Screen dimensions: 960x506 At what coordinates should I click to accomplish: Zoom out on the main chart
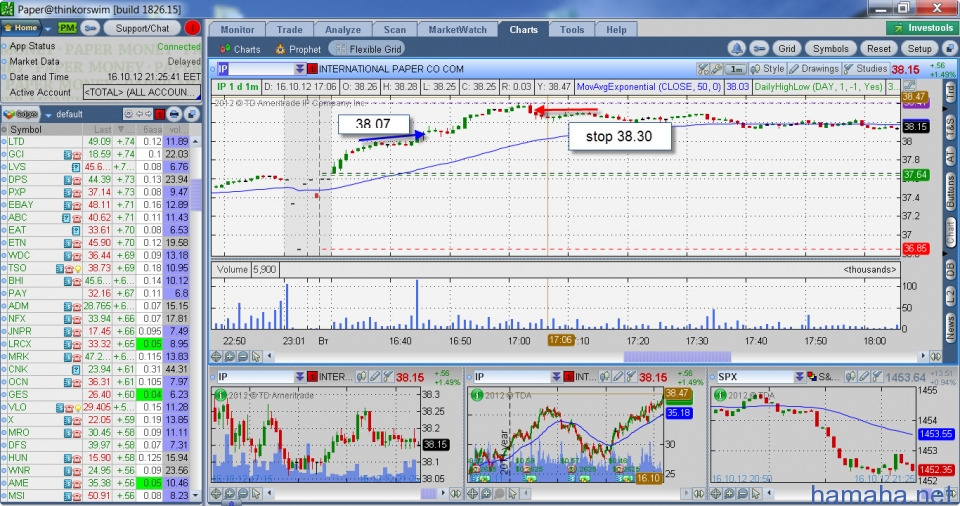242,356
